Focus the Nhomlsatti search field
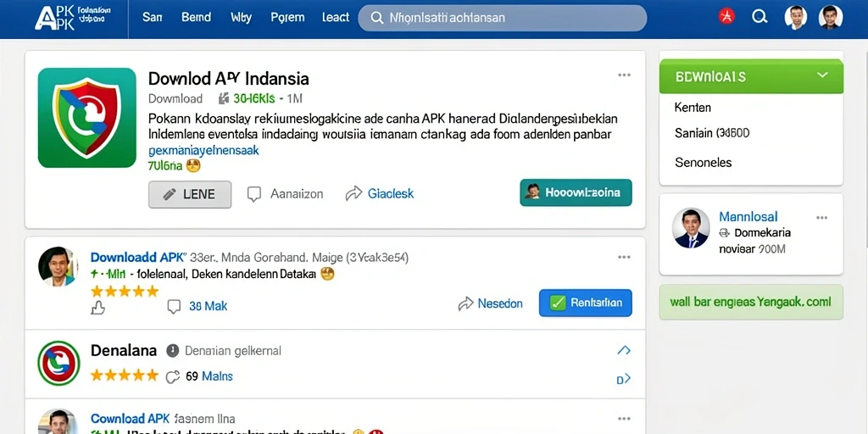 pos(502,18)
